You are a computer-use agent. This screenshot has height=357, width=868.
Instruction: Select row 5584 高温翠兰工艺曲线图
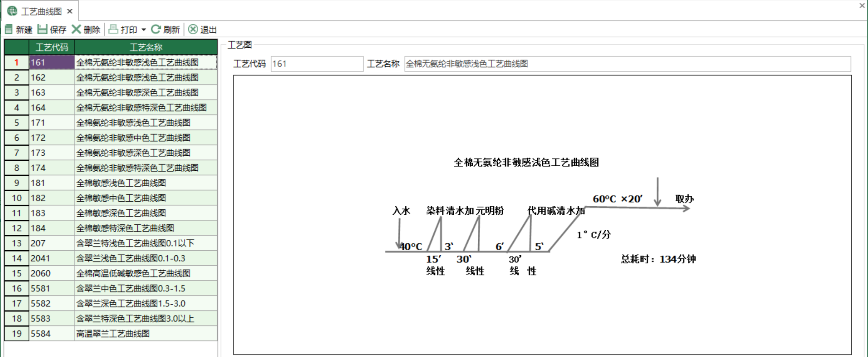(111, 334)
